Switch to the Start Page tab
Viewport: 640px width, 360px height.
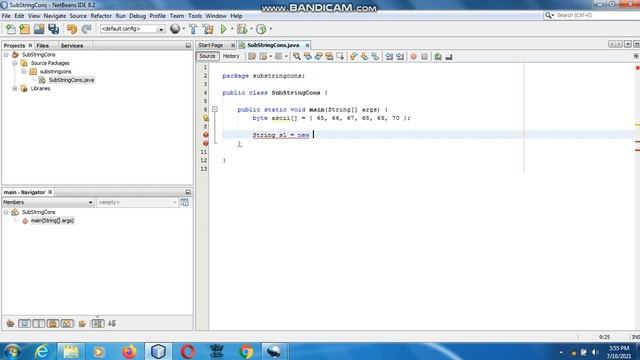[x=211, y=45]
